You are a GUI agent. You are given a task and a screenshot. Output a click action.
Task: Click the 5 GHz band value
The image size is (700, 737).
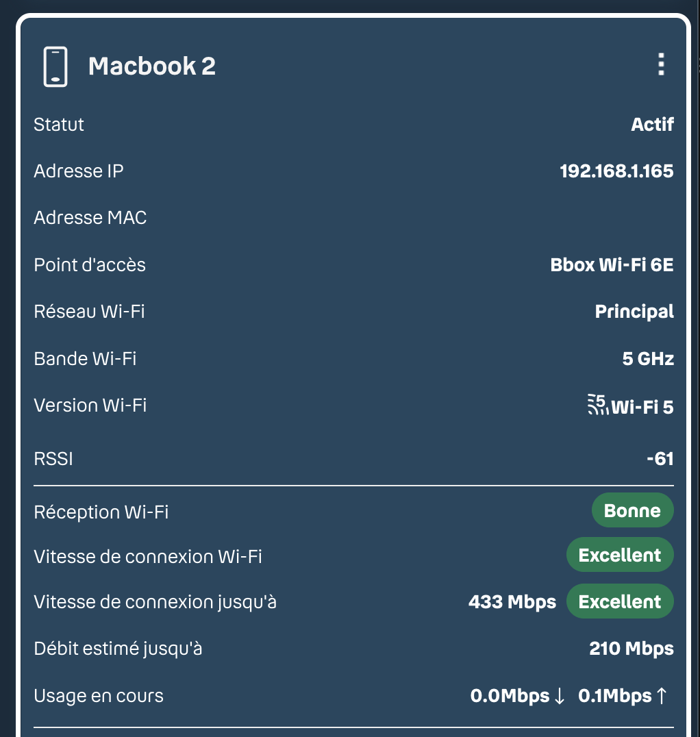tap(648, 359)
